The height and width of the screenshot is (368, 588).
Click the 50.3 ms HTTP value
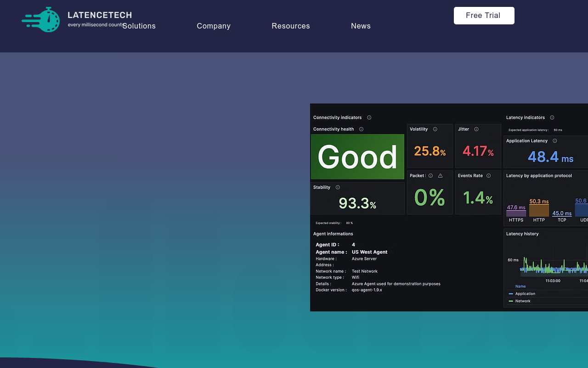(x=539, y=201)
